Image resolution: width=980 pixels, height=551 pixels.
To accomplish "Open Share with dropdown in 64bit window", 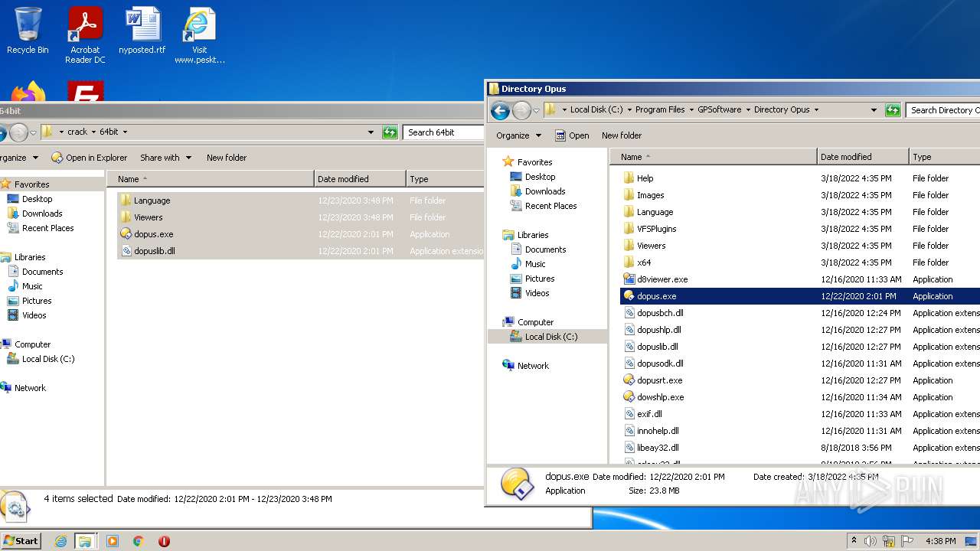I will pos(165,158).
